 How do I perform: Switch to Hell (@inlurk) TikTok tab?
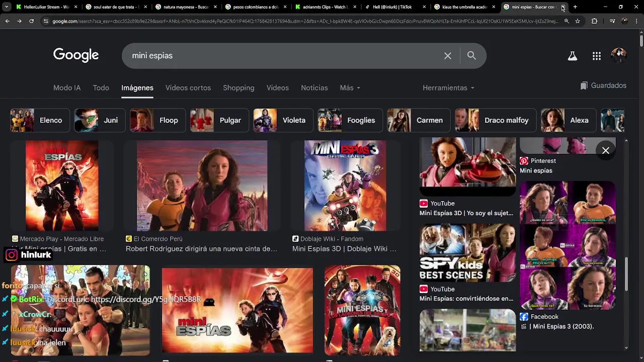(x=395, y=7)
